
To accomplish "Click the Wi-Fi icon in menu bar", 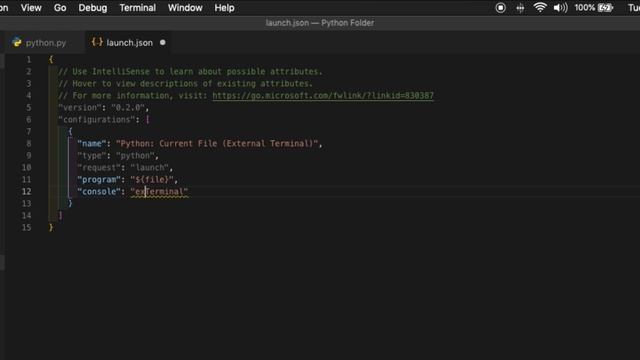I will coord(540,7).
